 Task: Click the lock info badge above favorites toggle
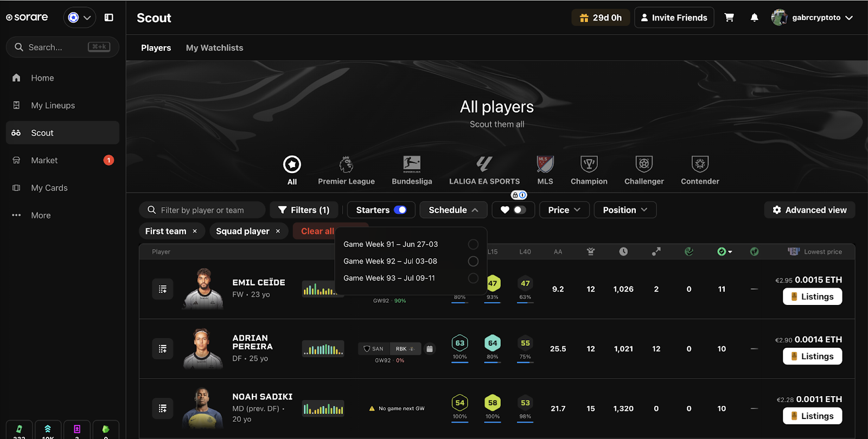coord(519,195)
